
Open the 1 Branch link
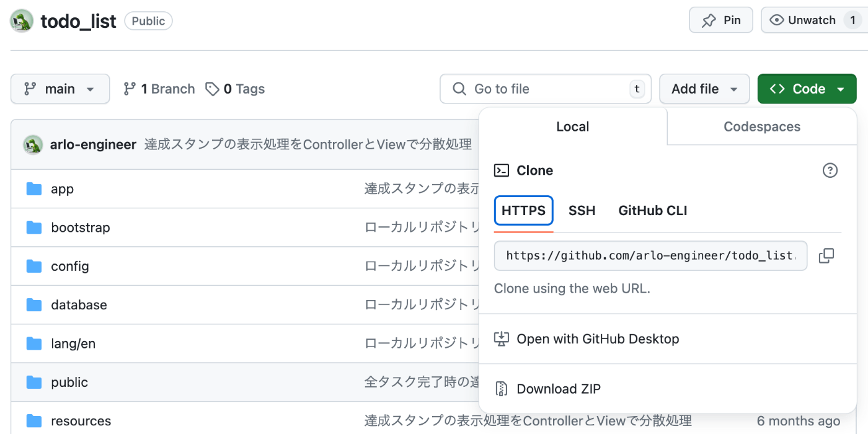click(x=159, y=89)
